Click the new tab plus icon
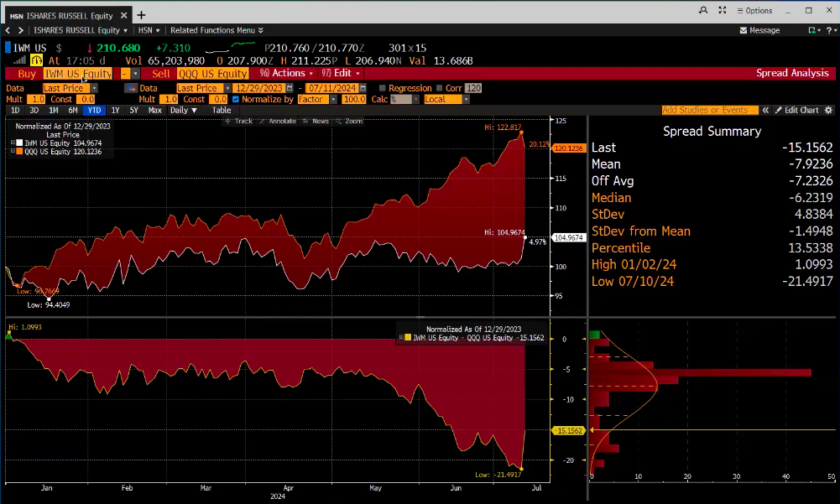Viewport: 840px width, 504px height. coord(141,14)
